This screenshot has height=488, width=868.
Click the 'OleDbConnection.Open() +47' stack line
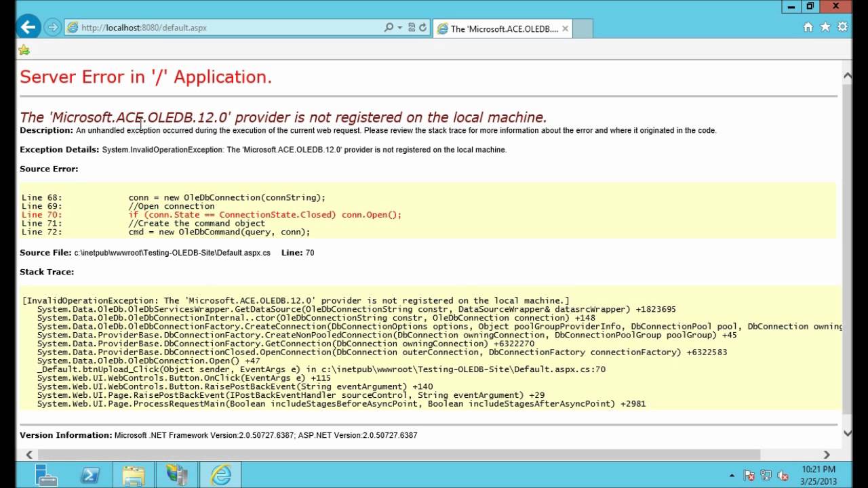149,361
